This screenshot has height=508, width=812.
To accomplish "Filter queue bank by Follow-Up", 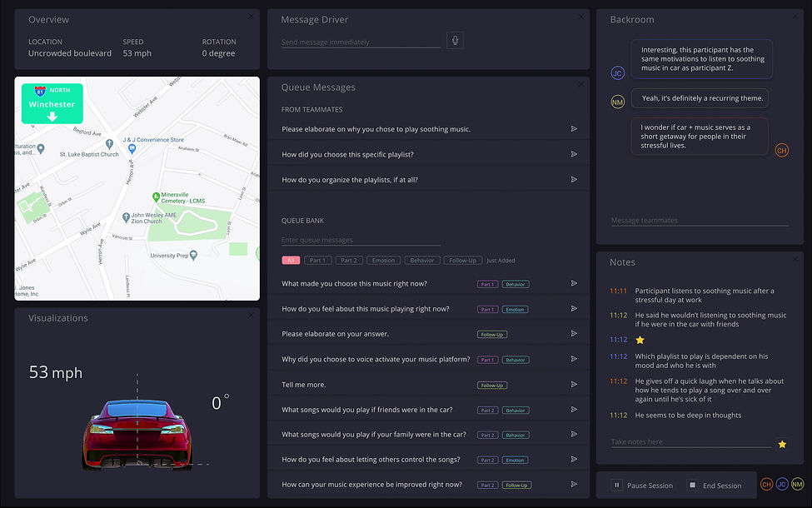I will coord(462,261).
